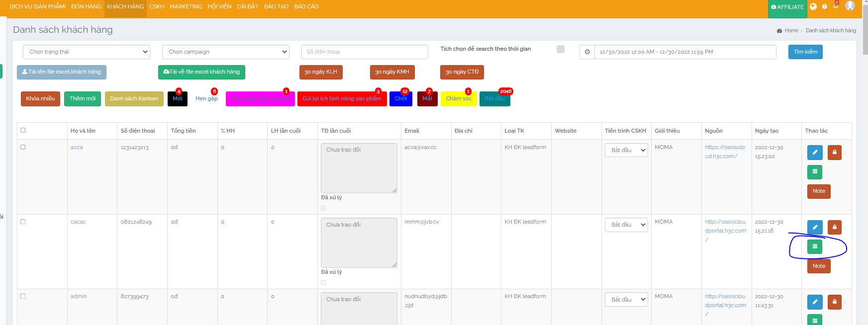This screenshot has height=325, width=868.
Task: Open the user avatar profile menu
Action: [850, 6]
